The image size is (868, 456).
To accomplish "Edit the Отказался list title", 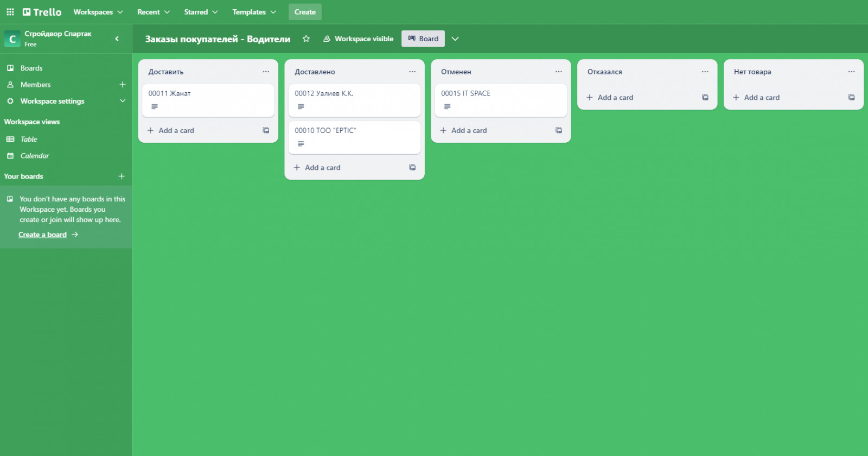I will coord(605,72).
